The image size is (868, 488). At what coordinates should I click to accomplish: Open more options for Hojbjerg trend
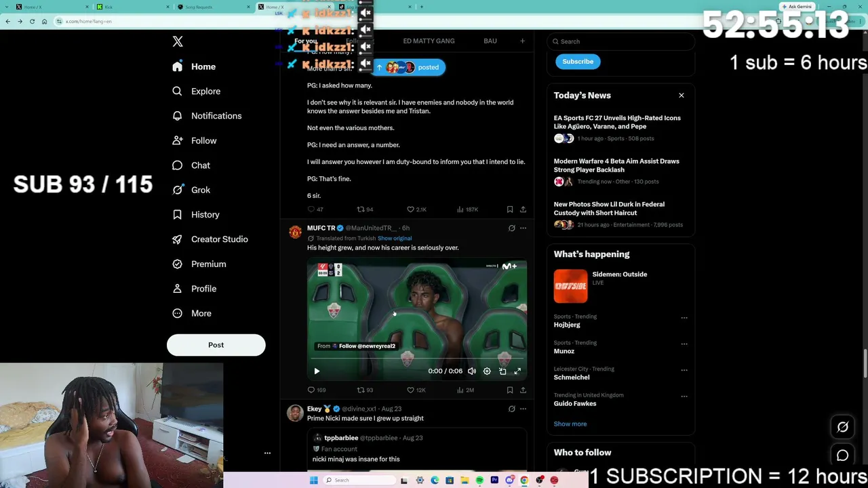coord(684,317)
